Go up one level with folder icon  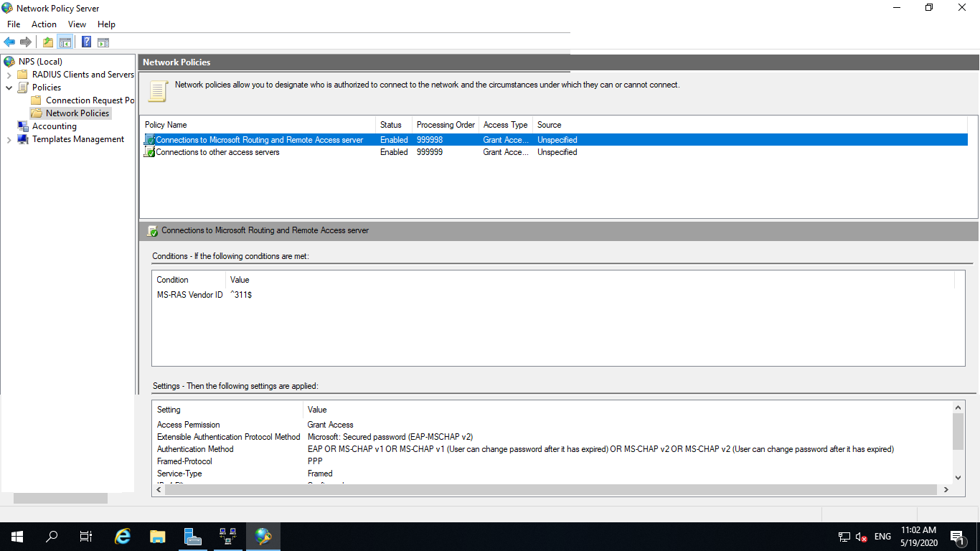click(x=47, y=42)
